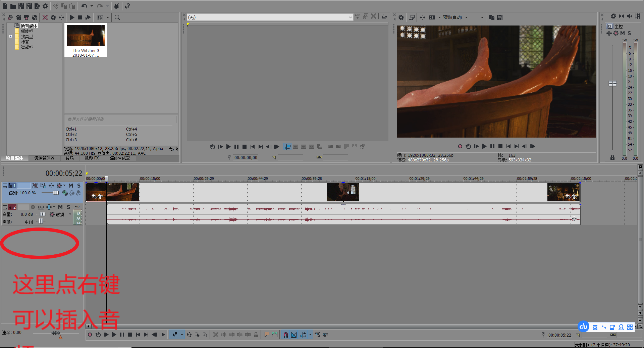Search project media with the magnifier
Viewport: 644px width, 348px height.
(x=117, y=17)
